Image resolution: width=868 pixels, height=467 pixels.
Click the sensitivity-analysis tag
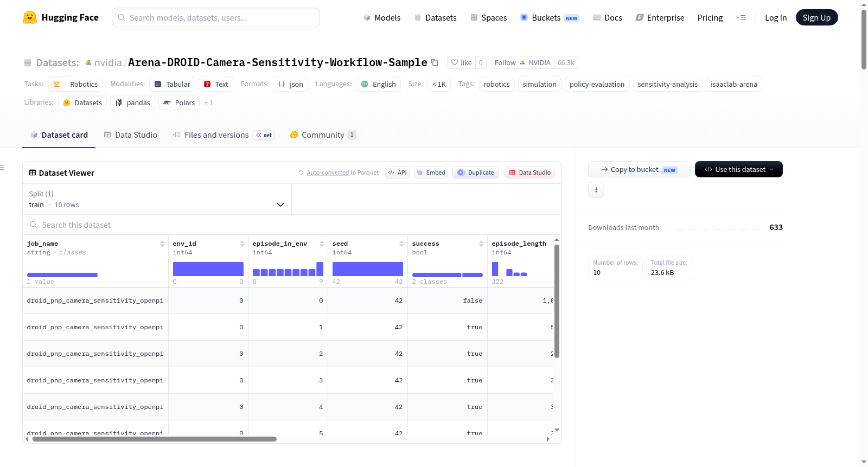click(667, 84)
